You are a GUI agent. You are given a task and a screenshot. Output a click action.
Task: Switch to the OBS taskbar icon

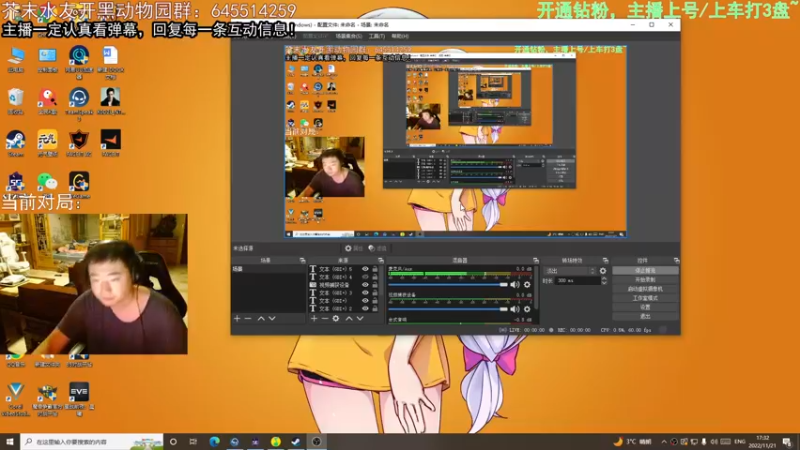pos(316,441)
